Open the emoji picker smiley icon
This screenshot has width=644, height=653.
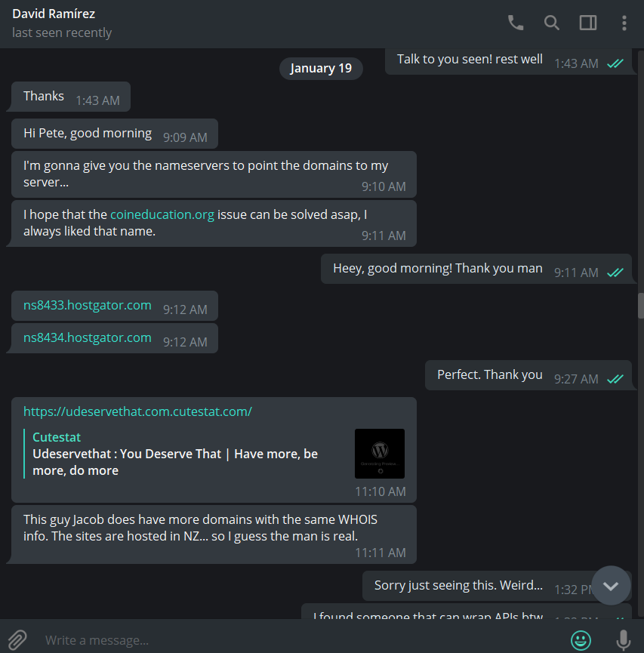(581, 639)
